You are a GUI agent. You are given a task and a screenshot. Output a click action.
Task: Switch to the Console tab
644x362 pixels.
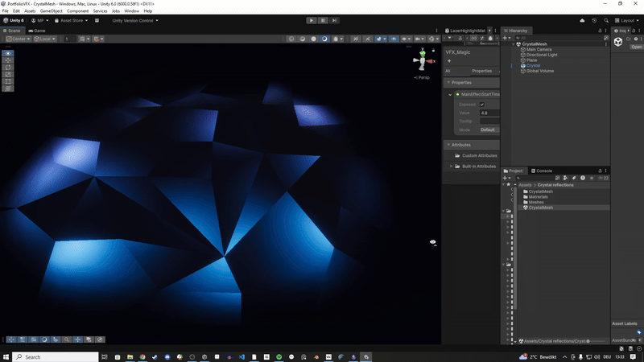[x=543, y=171]
